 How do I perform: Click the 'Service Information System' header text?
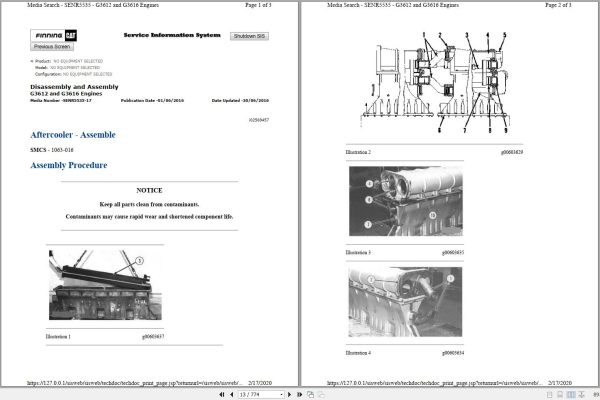pos(172,35)
